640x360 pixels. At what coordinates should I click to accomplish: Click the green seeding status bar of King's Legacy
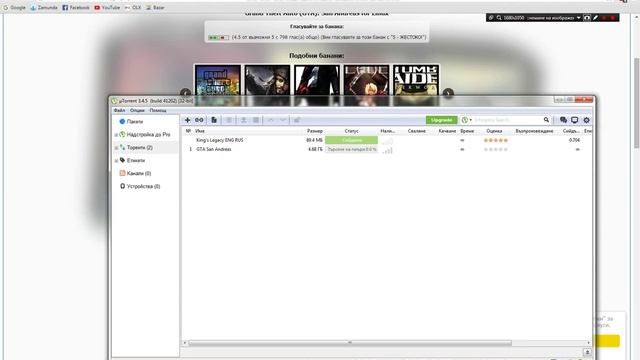pos(351,140)
